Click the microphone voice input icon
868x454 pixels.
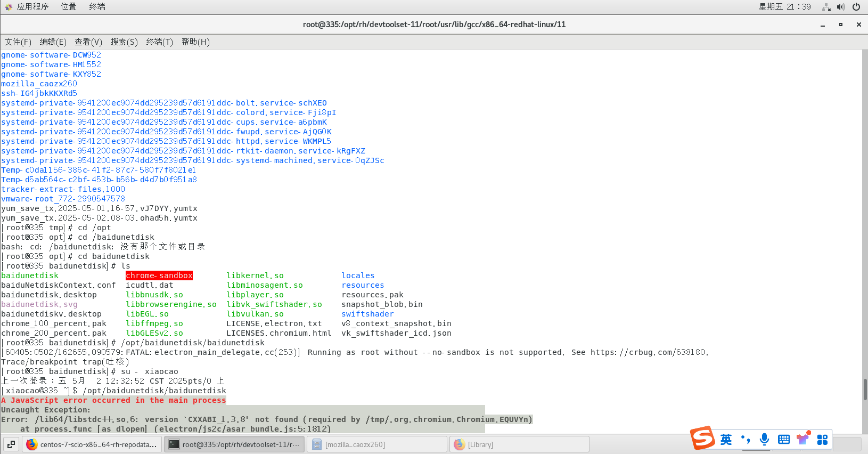point(764,440)
